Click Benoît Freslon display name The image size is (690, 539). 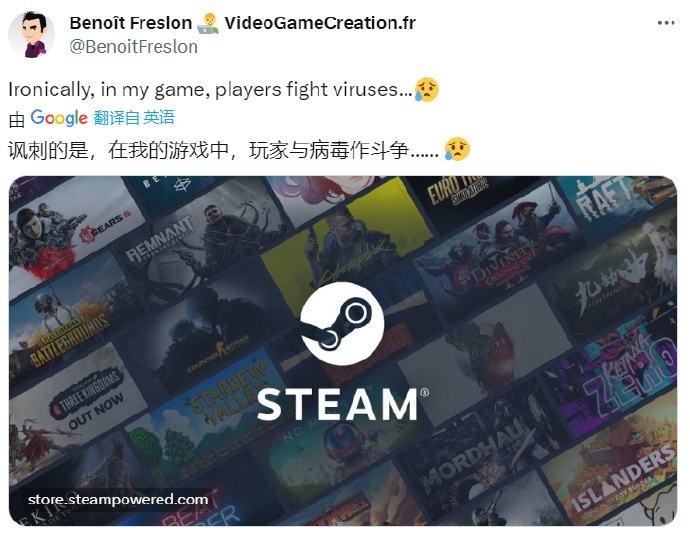click(131, 23)
